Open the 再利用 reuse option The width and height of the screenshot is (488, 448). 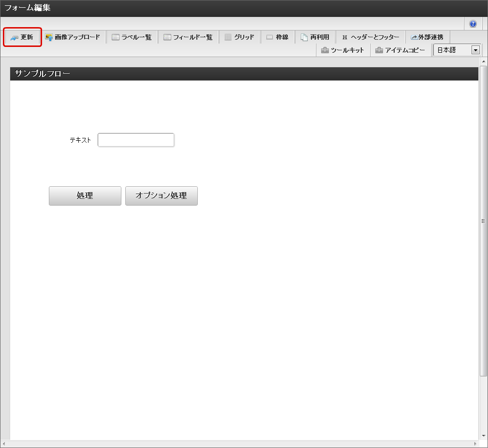point(315,37)
